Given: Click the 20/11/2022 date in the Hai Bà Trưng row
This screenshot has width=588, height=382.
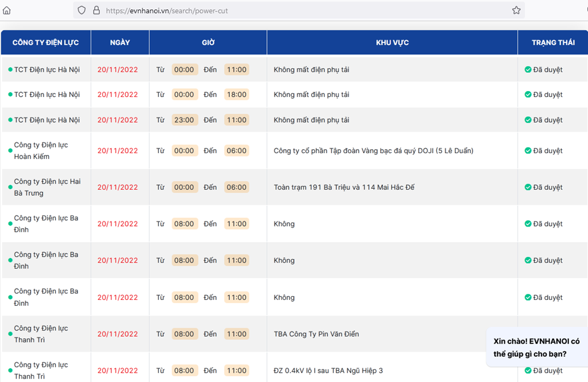Looking at the screenshot, I should coord(118,187).
